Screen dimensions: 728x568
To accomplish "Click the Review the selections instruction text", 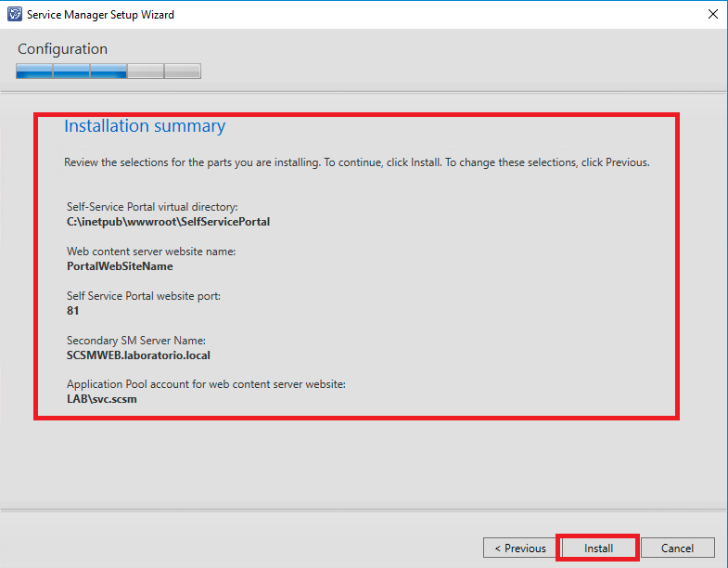I will (x=356, y=162).
